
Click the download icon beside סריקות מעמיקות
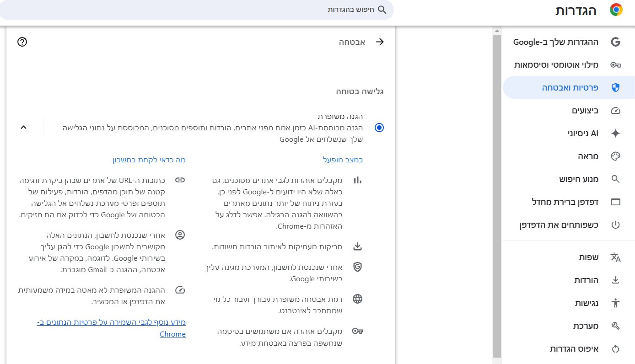(358, 247)
